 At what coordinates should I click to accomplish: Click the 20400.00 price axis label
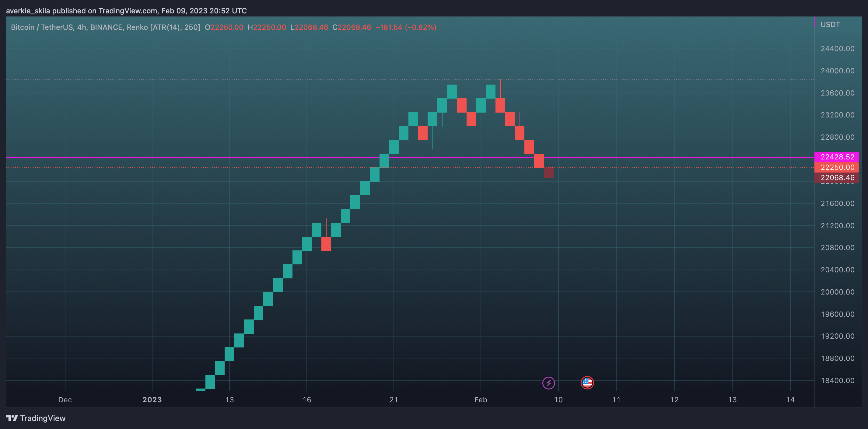pos(838,270)
